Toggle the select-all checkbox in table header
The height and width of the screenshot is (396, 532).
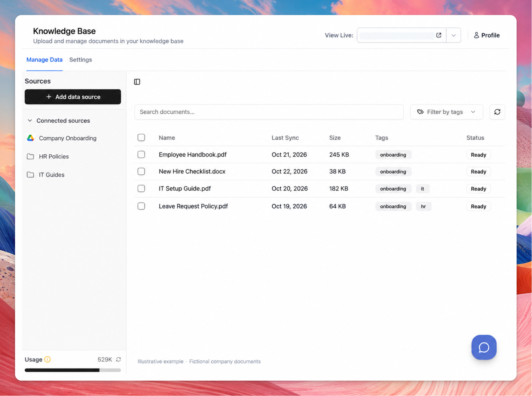pyautogui.click(x=141, y=138)
